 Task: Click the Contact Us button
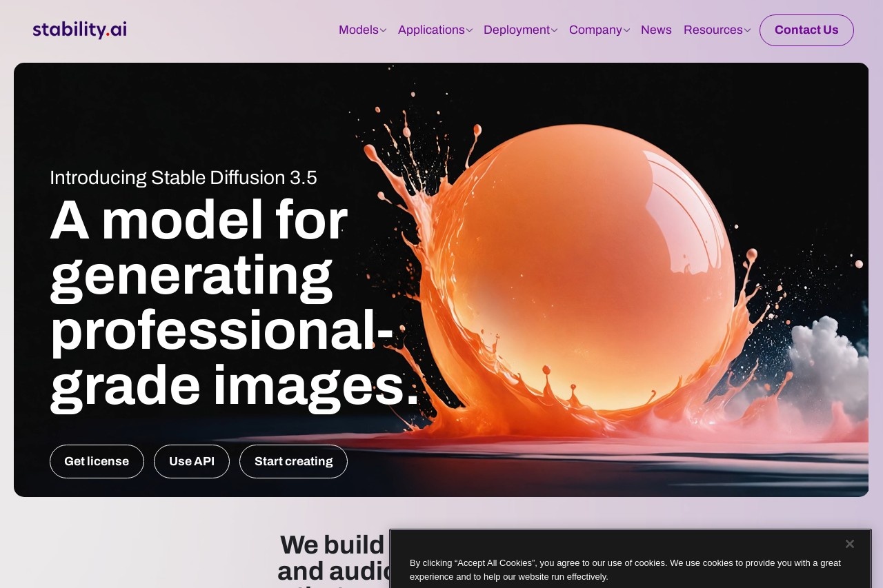[x=806, y=30]
